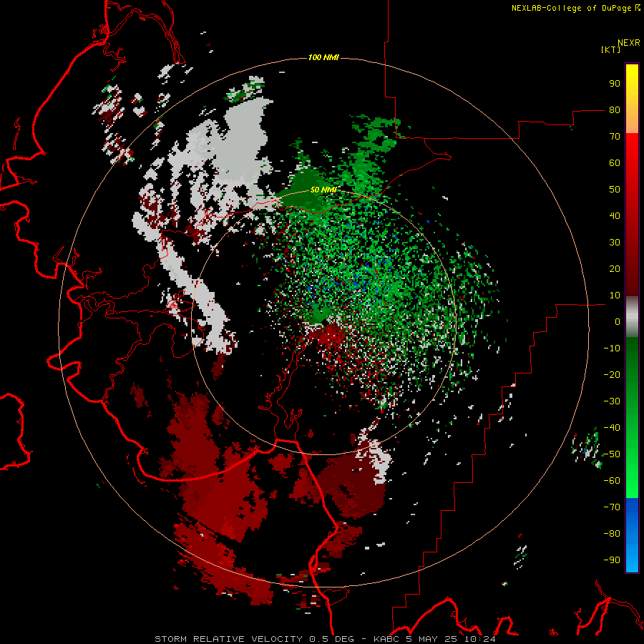Click the 50 NMI range ring label
The width and height of the screenshot is (644, 644).
[323, 190]
